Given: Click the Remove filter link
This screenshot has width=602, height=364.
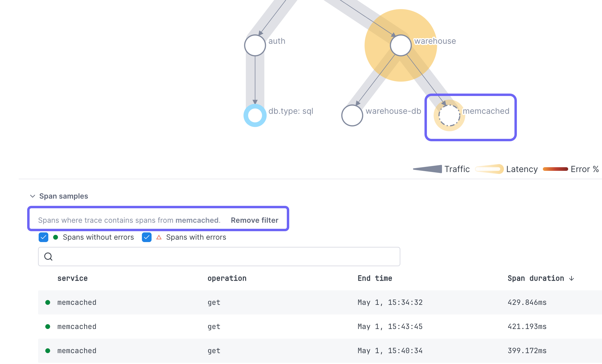Looking at the screenshot, I should click(x=255, y=220).
